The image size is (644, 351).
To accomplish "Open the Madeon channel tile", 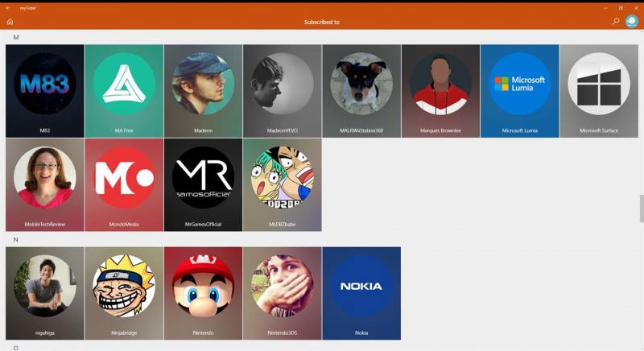I will pyautogui.click(x=204, y=91).
